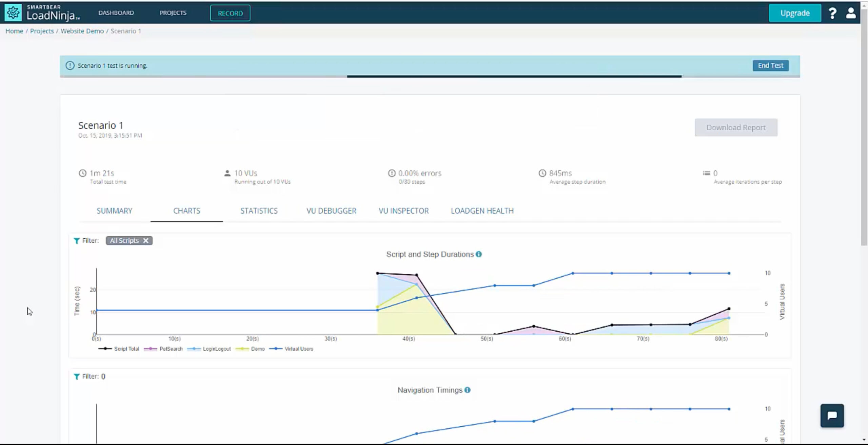Toggle the Demo series in the legend

click(258, 349)
